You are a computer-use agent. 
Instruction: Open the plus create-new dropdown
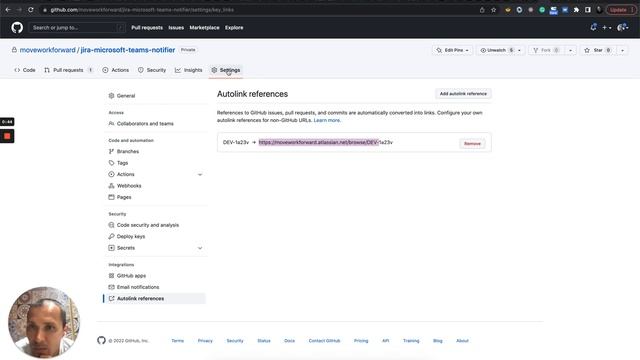point(607,28)
